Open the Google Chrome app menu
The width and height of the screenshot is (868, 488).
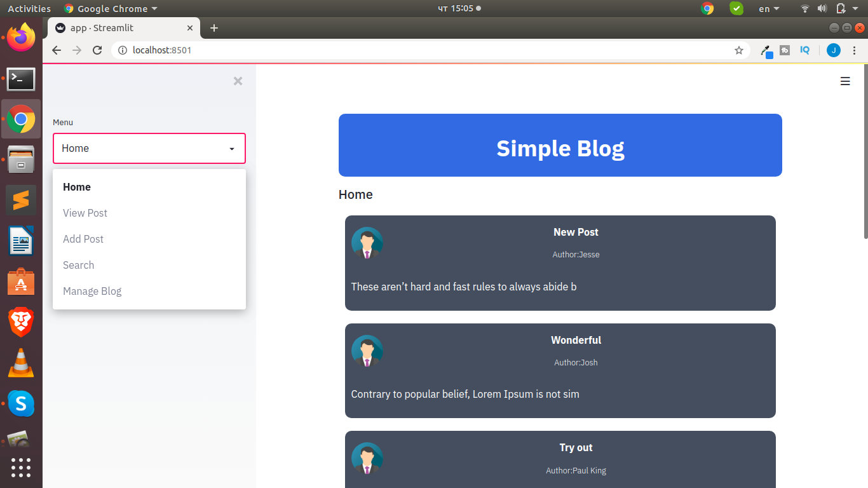[x=111, y=8]
